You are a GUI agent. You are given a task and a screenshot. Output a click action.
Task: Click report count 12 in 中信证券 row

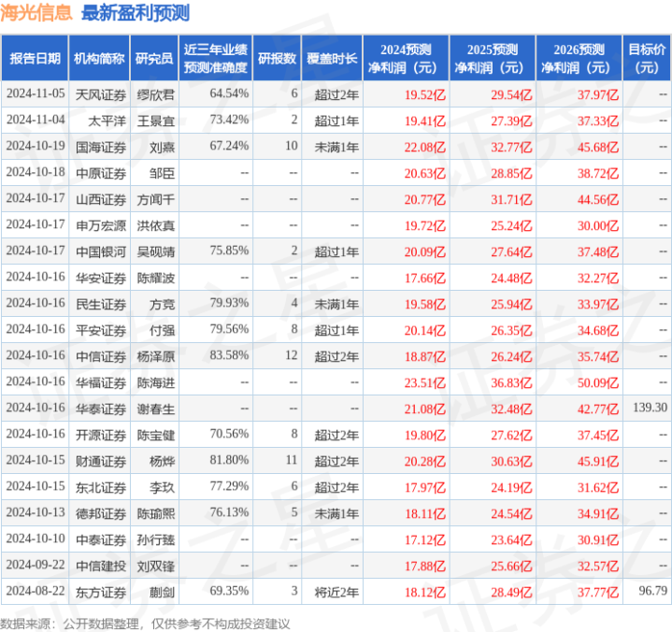click(x=292, y=355)
